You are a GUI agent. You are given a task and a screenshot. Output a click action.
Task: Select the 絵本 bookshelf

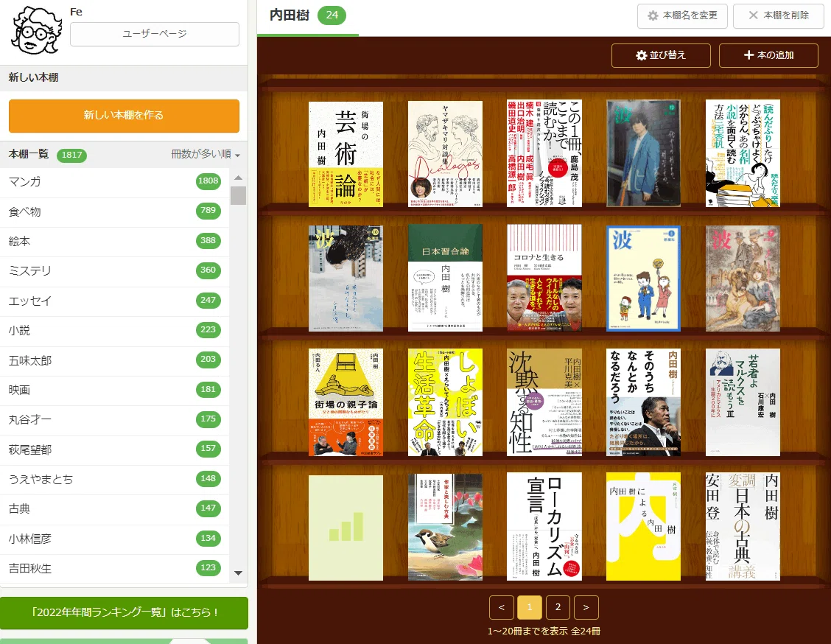click(114, 241)
